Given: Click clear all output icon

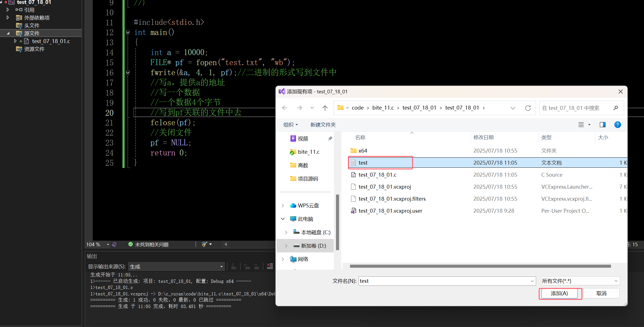Looking at the screenshot, I should tap(270, 266).
